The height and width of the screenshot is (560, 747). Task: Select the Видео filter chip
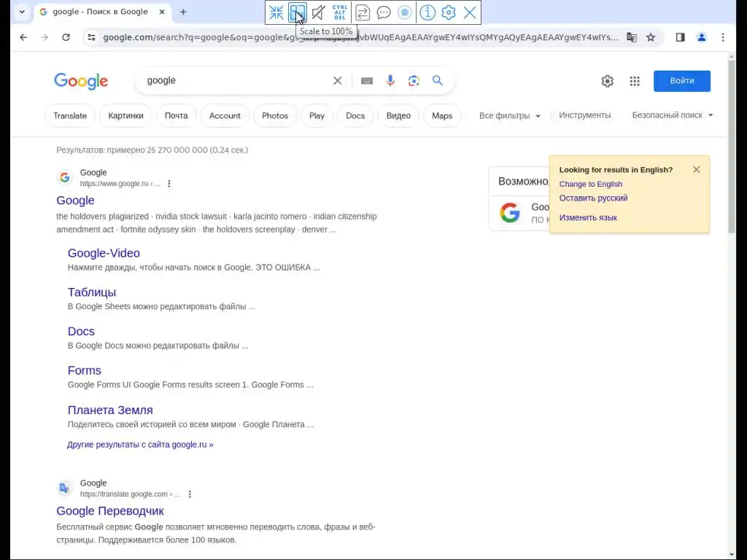point(398,116)
